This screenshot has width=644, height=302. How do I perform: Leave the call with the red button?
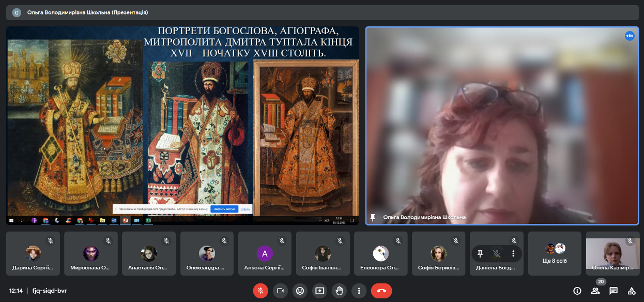pyautogui.click(x=381, y=291)
